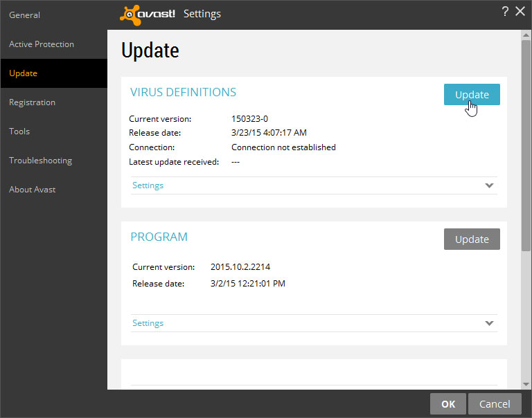Click scrollbar down arrow
This screenshot has width=532, height=418.
(526, 384)
